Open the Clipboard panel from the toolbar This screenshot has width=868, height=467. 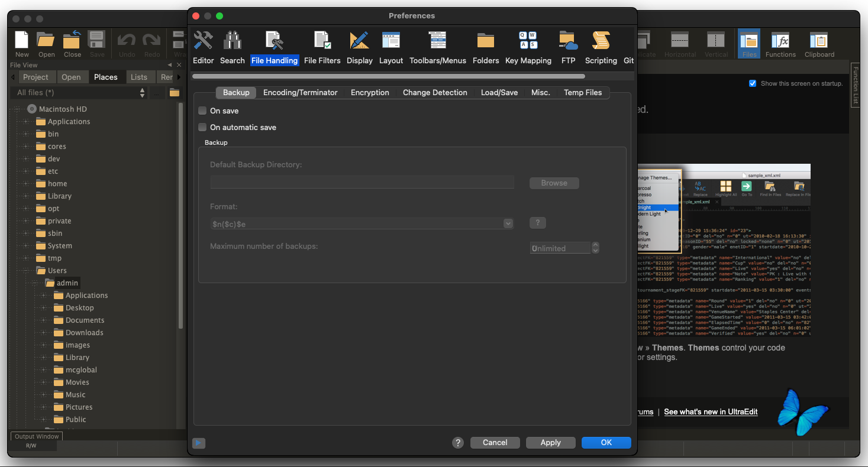tap(819, 44)
